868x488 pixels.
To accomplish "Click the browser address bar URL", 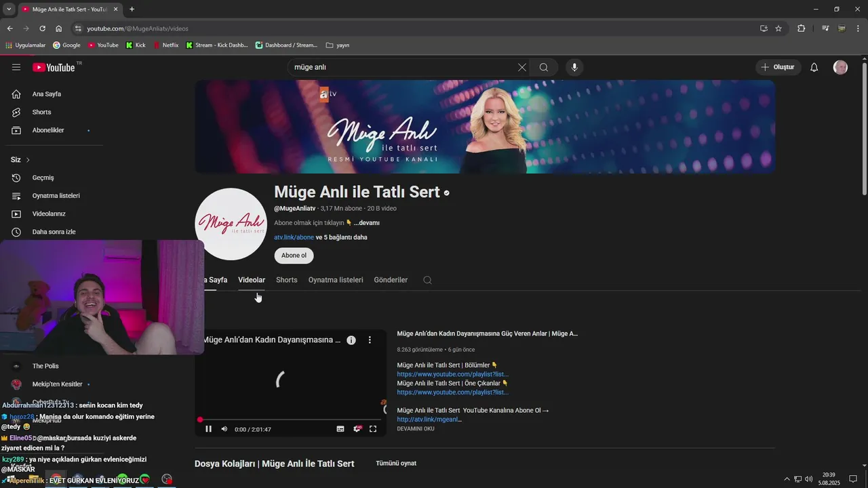I will tap(138, 28).
